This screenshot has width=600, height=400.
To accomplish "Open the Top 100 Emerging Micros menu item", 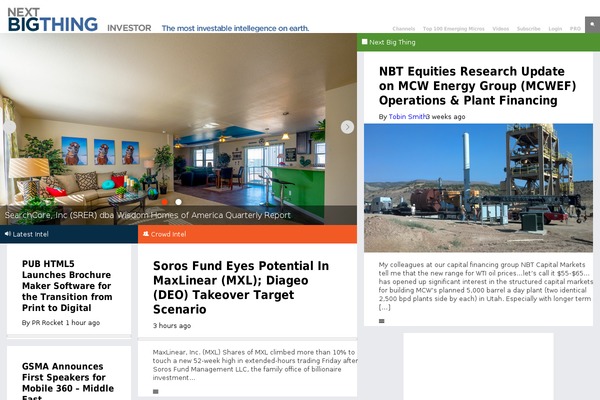I will [453, 29].
